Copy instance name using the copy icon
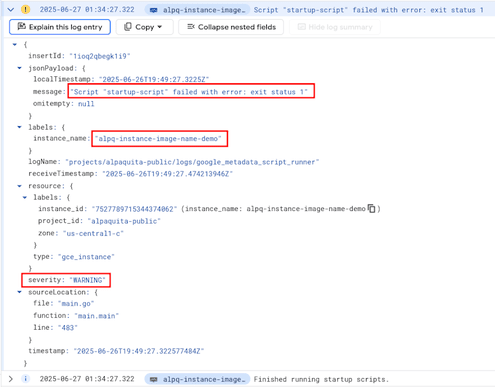 tap(371, 208)
